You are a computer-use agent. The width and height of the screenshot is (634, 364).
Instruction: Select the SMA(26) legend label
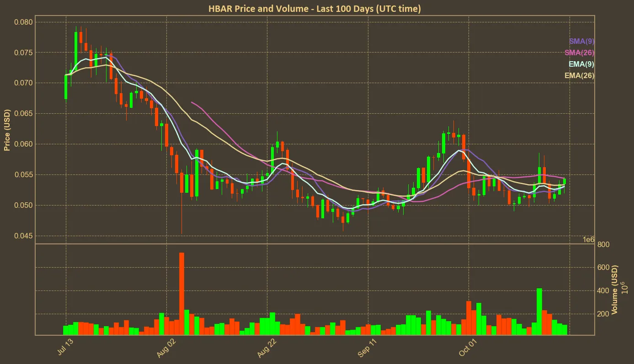click(x=580, y=53)
